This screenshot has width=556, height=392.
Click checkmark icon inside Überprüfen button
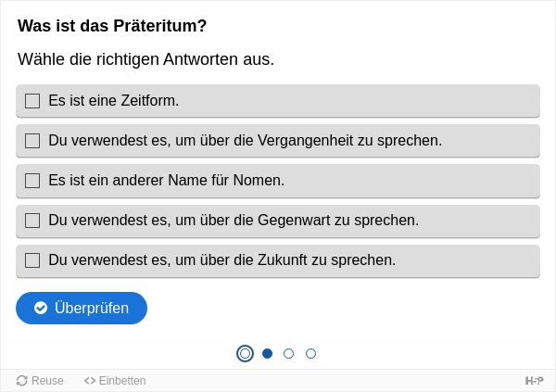click(41, 308)
